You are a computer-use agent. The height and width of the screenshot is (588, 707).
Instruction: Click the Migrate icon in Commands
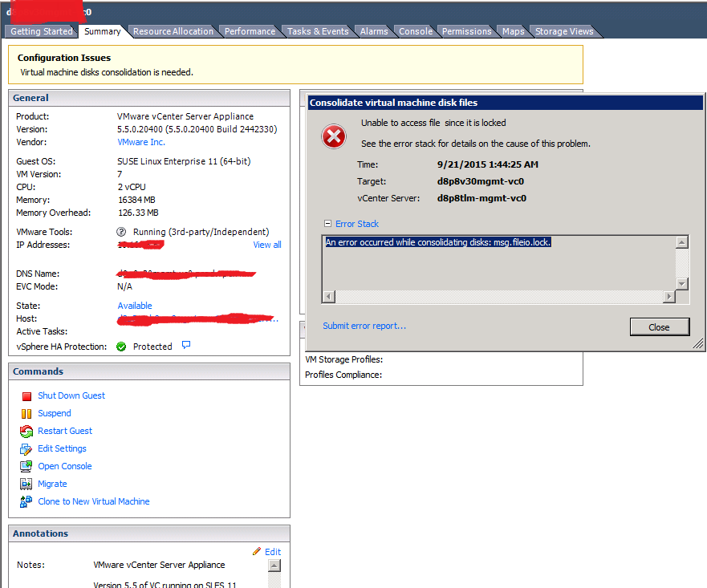point(25,484)
